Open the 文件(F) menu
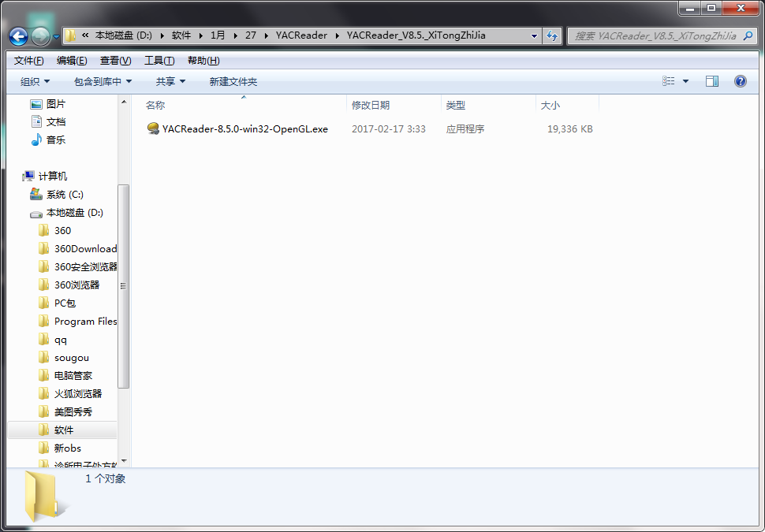 click(x=28, y=61)
